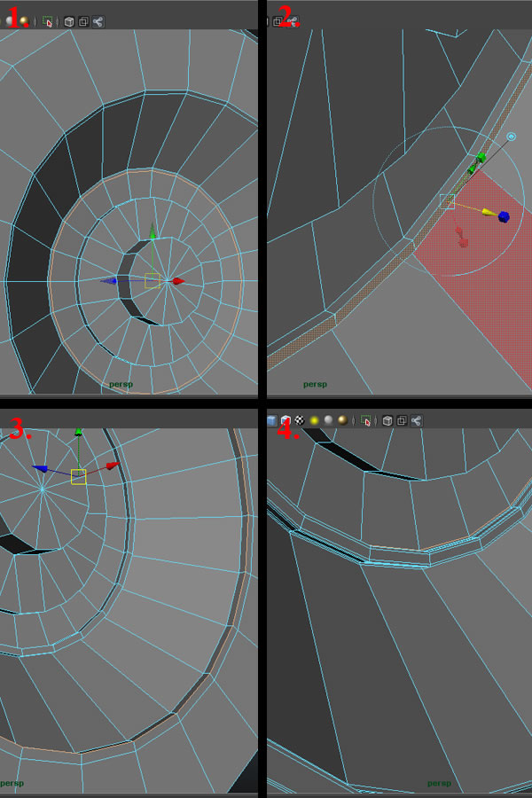The width and height of the screenshot is (532, 798).
Task: Enable High Quality gold sphere in viewport 1 toolbar
Action: coord(24,21)
